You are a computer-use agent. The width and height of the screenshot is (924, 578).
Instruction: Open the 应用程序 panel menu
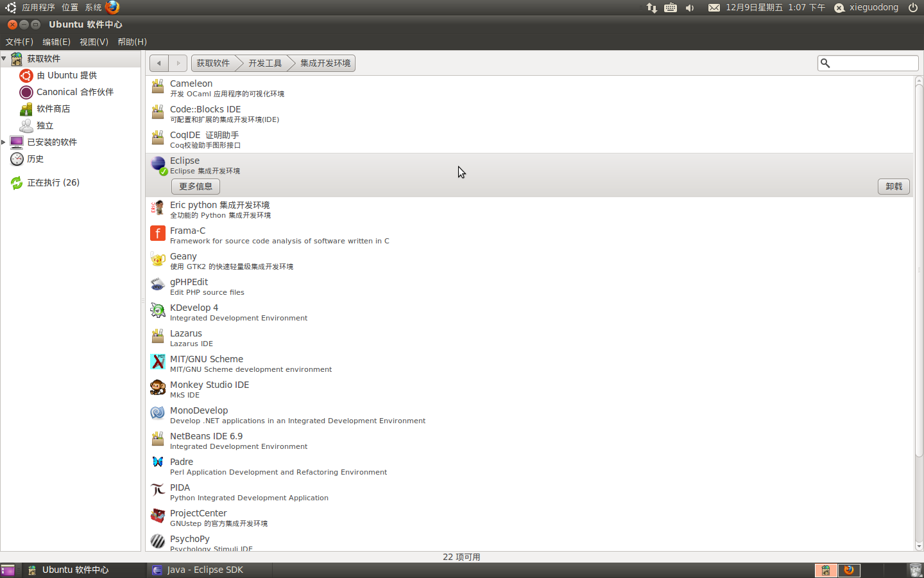pos(38,8)
